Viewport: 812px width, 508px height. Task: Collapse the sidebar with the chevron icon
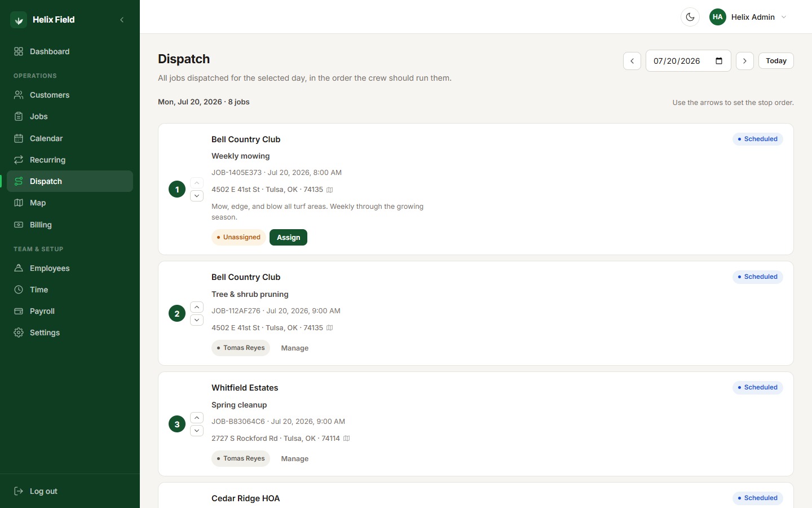pos(122,20)
